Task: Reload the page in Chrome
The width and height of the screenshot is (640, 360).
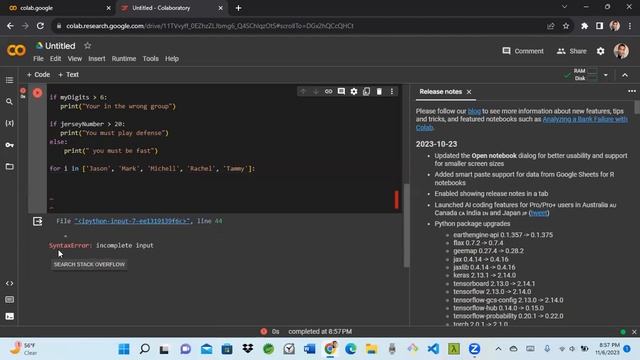Action: 40,26
